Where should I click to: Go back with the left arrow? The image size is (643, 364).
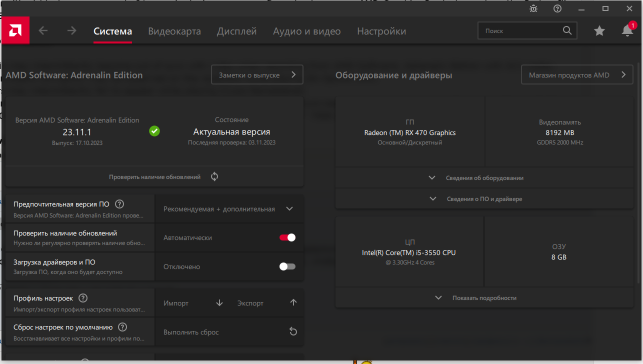(x=43, y=31)
